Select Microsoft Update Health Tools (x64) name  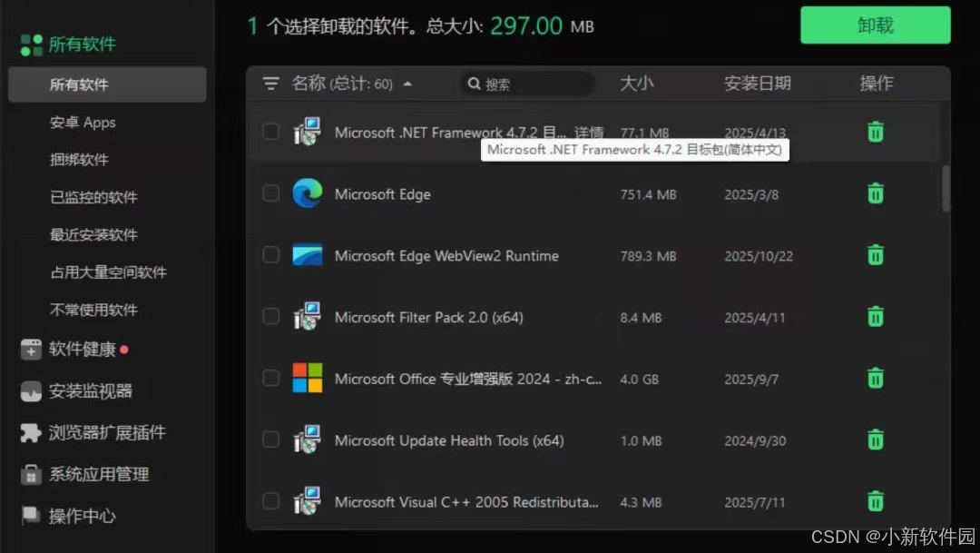(x=449, y=440)
